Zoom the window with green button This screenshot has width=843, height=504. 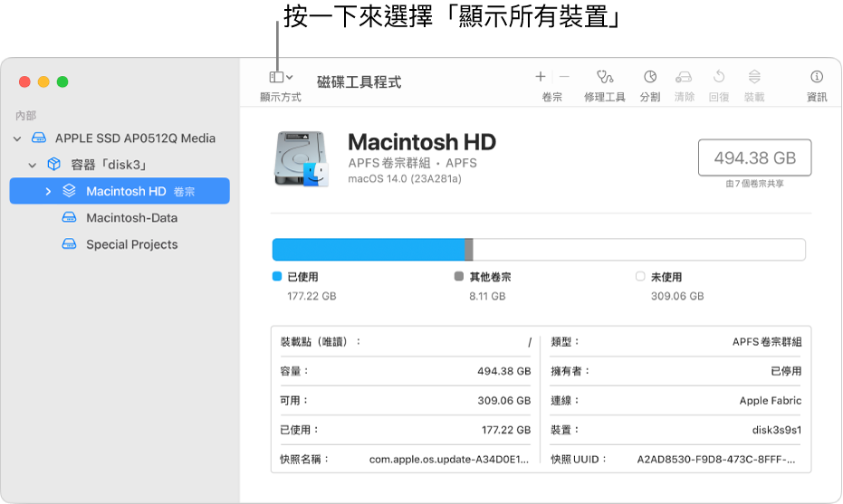(x=62, y=81)
